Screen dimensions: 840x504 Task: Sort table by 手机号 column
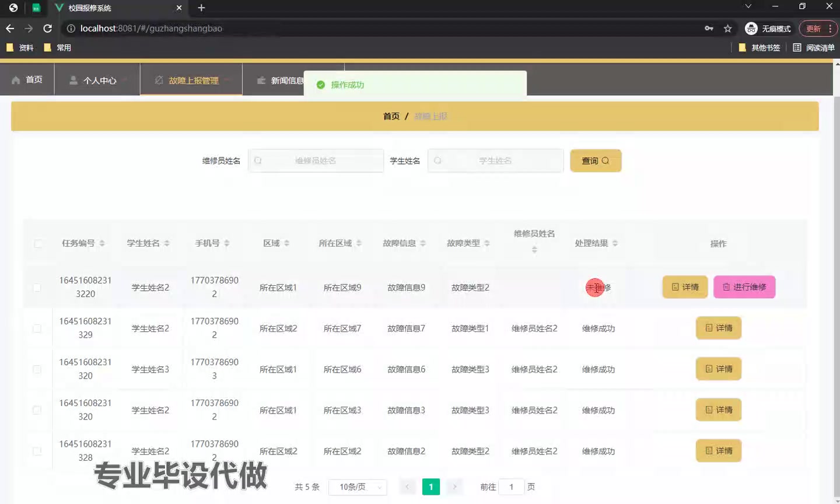point(227,243)
